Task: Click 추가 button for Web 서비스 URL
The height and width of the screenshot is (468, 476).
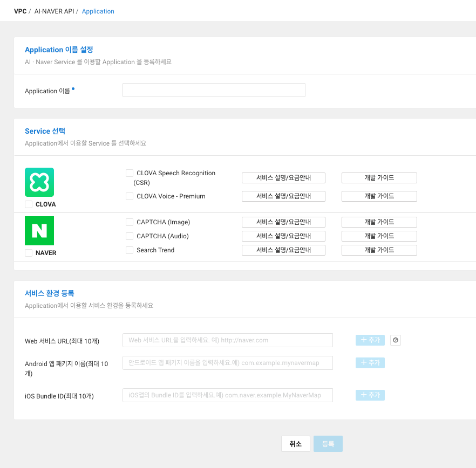Action: click(370, 340)
